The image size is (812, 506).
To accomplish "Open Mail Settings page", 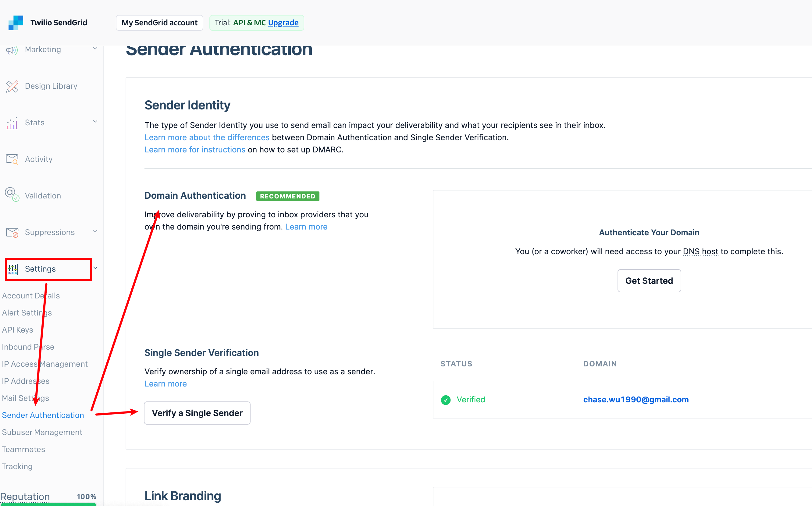I will (x=25, y=398).
